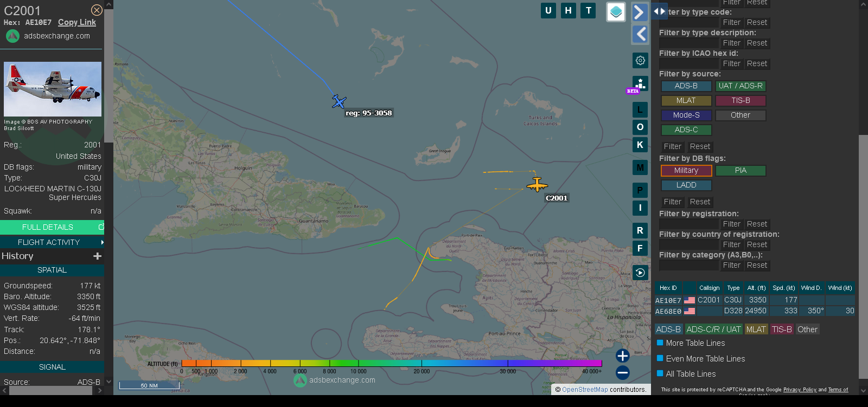Toggle Mode-S source filter
The height and width of the screenshot is (407, 868).
click(686, 115)
